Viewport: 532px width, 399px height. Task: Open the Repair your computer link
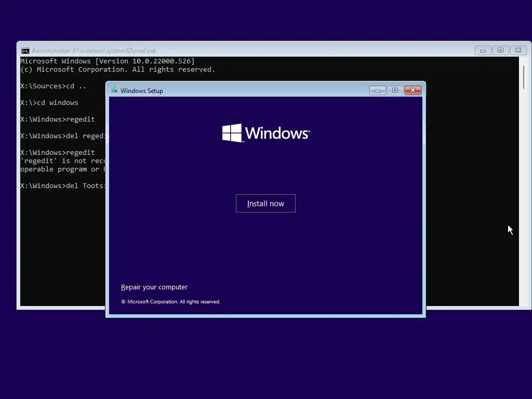[154, 287]
